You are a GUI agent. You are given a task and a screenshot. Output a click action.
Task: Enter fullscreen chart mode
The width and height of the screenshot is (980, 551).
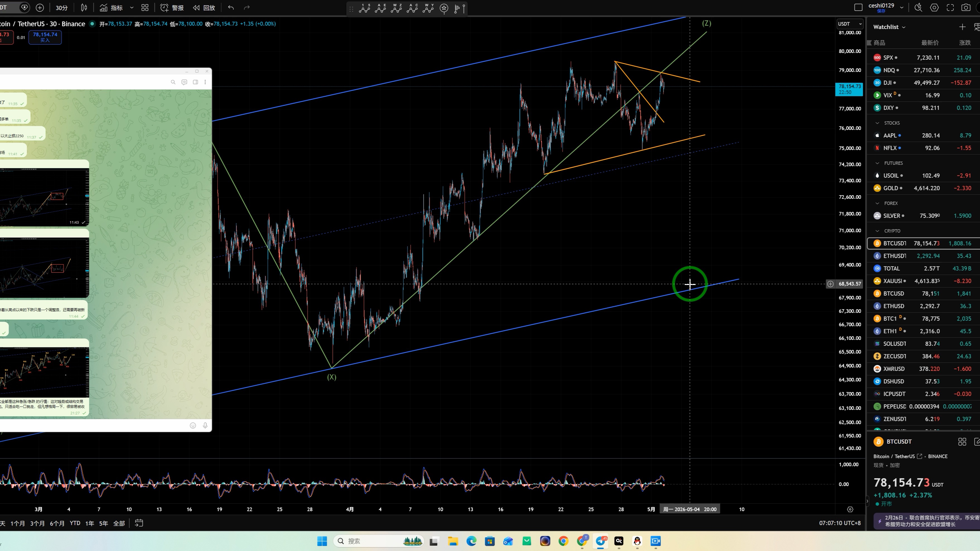coord(950,7)
